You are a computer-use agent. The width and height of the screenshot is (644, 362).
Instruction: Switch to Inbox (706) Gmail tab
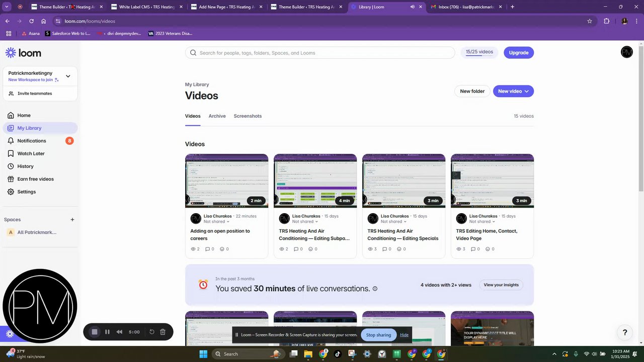point(465,7)
